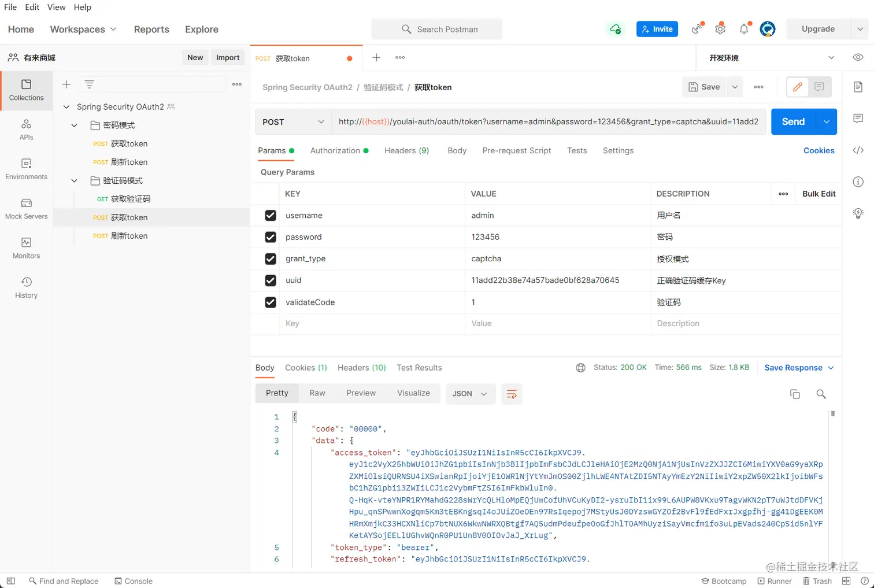Search within the response body
Image resolution: width=874 pixels, height=588 pixels.
(x=821, y=394)
